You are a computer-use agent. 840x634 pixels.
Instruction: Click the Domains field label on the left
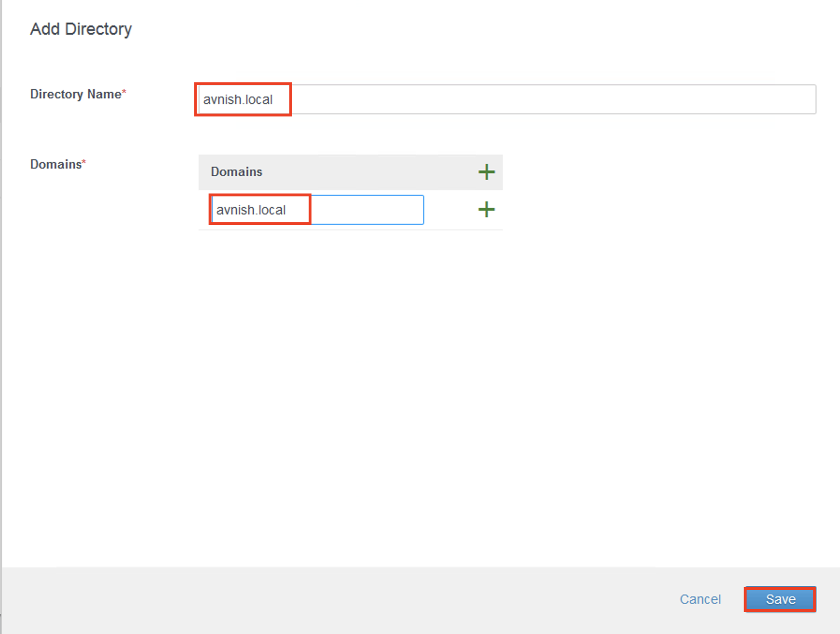pyautogui.click(x=56, y=164)
